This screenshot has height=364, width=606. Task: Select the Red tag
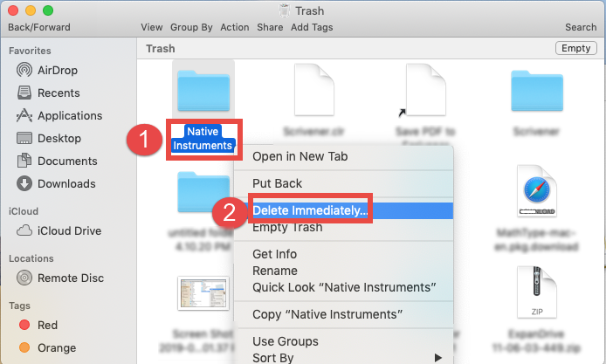click(38, 325)
